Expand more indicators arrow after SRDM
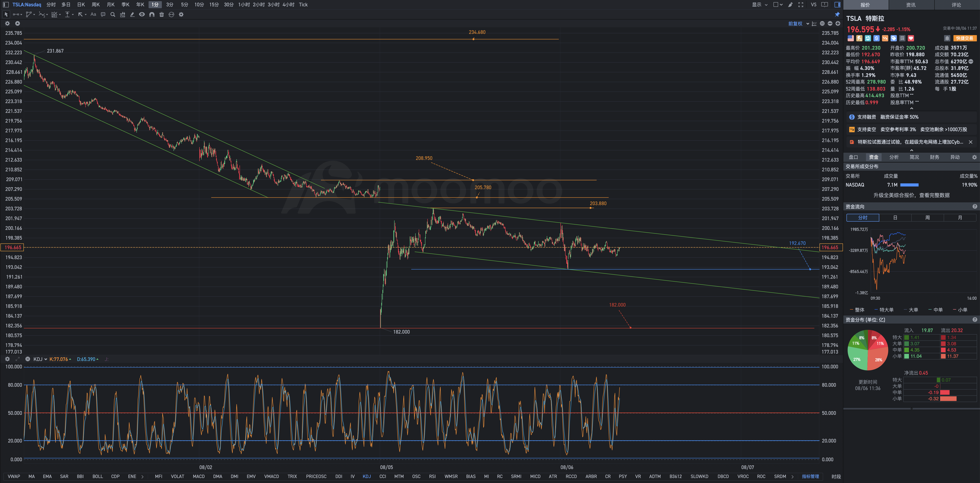This screenshot has width=980, height=483. pos(792,477)
